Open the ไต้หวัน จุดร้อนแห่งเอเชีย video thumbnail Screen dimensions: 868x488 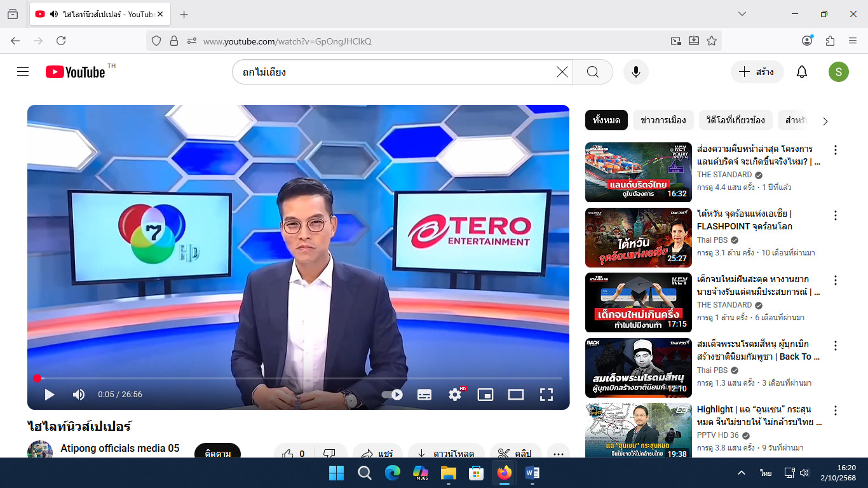click(x=639, y=238)
